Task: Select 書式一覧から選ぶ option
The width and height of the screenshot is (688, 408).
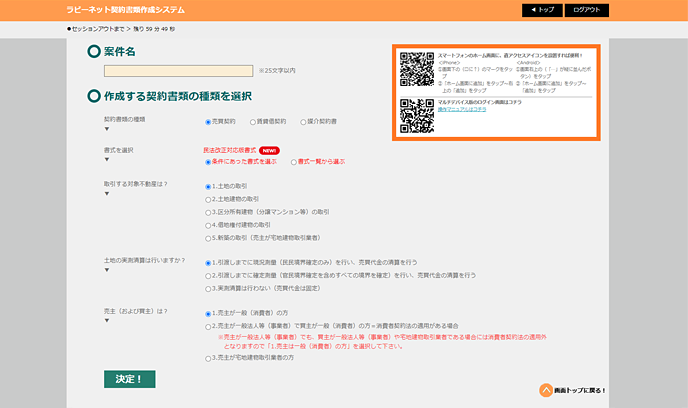Action: (x=294, y=162)
